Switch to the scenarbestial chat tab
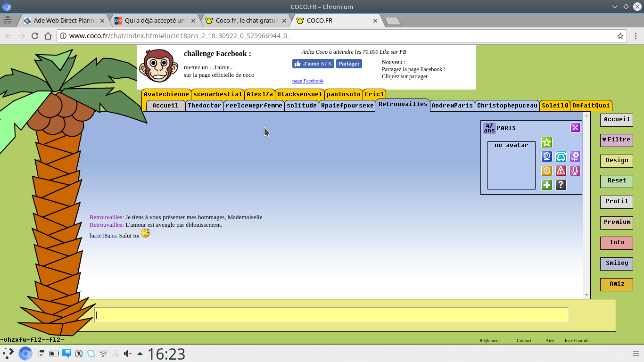This screenshot has height=362, width=644. coord(217,94)
